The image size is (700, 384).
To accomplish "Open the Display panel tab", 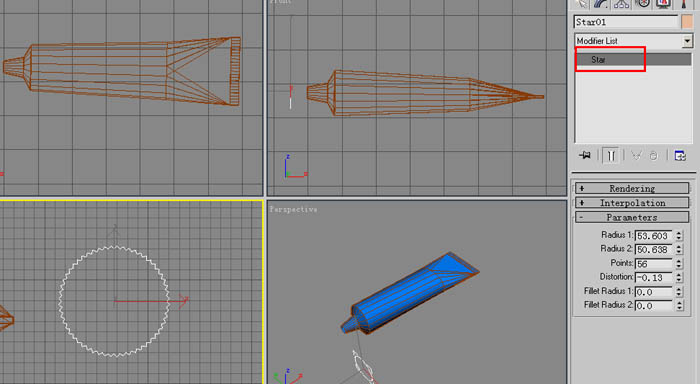I will 663,4.
